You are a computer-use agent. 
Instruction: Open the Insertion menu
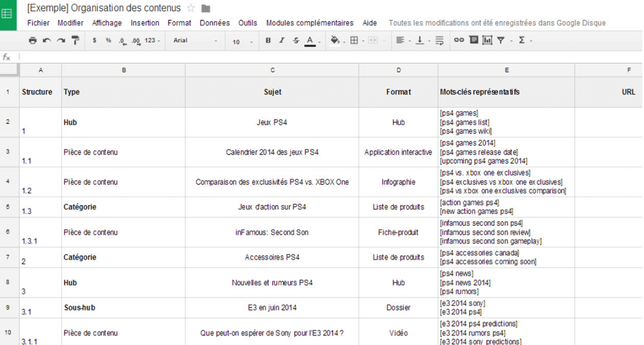click(144, 23)
